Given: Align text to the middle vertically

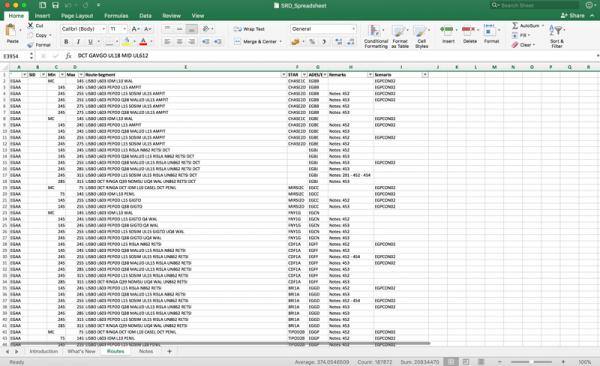Looking at the screenshot, I should 179,29.
